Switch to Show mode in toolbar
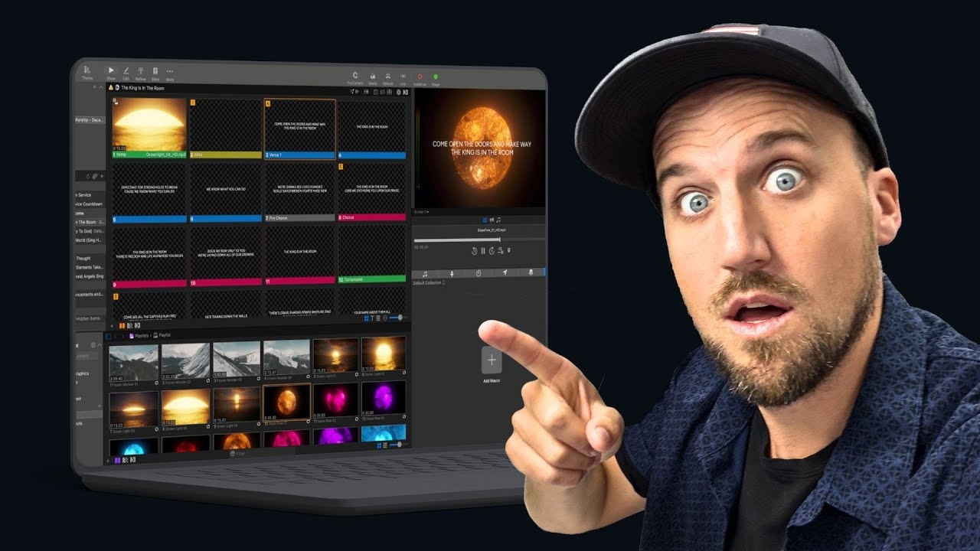The width and height of the screenshot is (980, 551). click(111, 73)
